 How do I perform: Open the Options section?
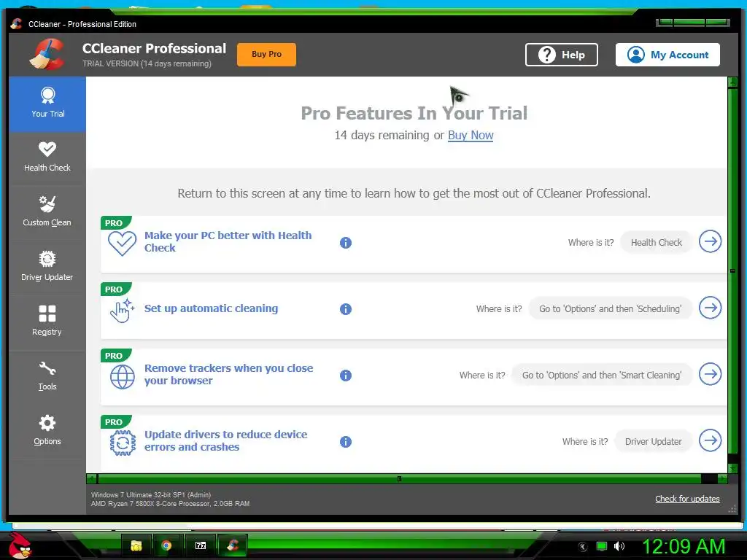pos(47,432)
